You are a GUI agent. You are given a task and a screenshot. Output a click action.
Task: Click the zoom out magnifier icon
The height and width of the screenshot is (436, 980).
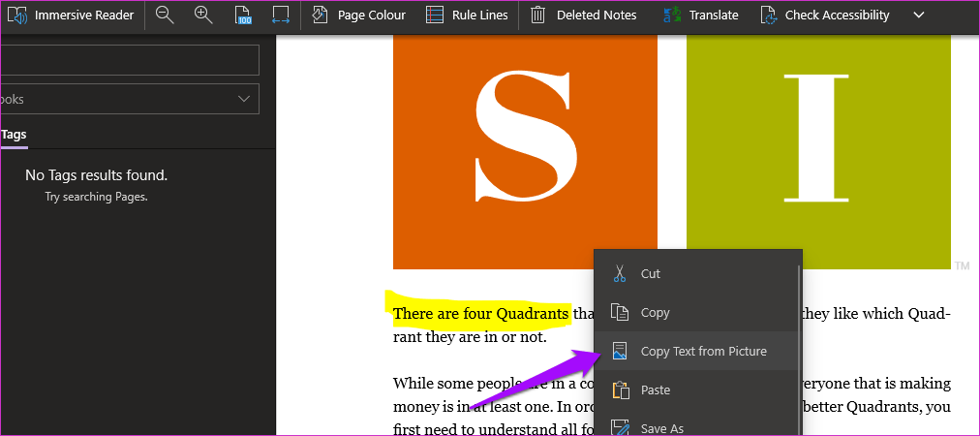(x=165, y=15)
